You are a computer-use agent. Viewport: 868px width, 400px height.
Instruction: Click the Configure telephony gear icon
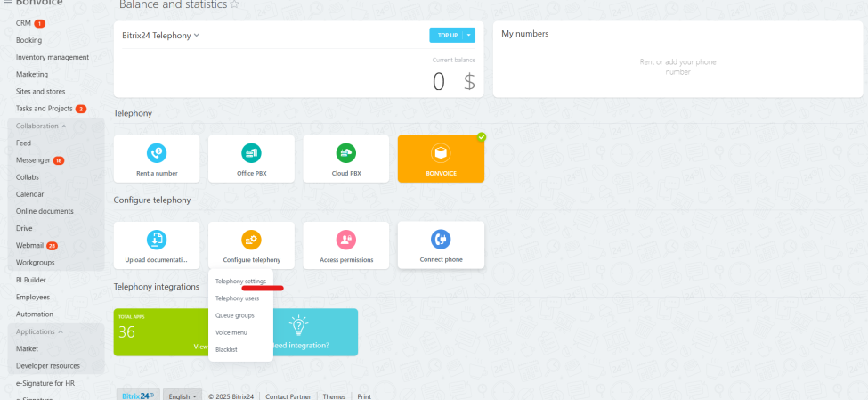[x=251, y=240]
